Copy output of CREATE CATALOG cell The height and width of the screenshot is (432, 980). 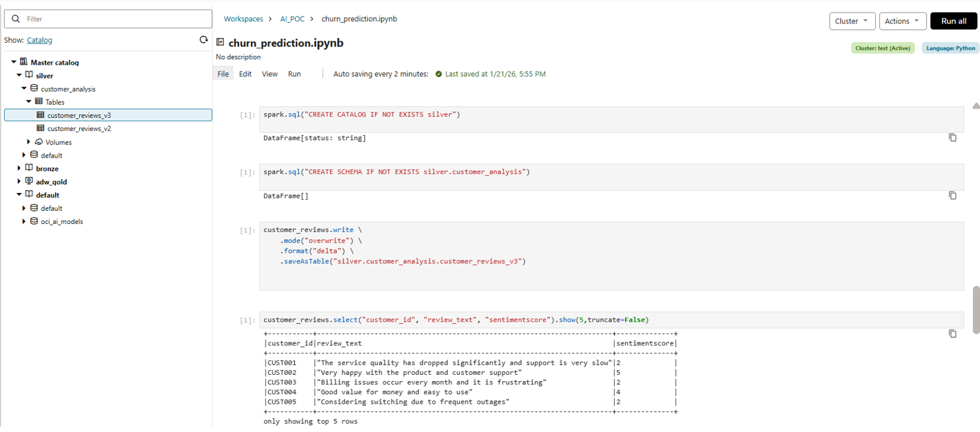952,138
